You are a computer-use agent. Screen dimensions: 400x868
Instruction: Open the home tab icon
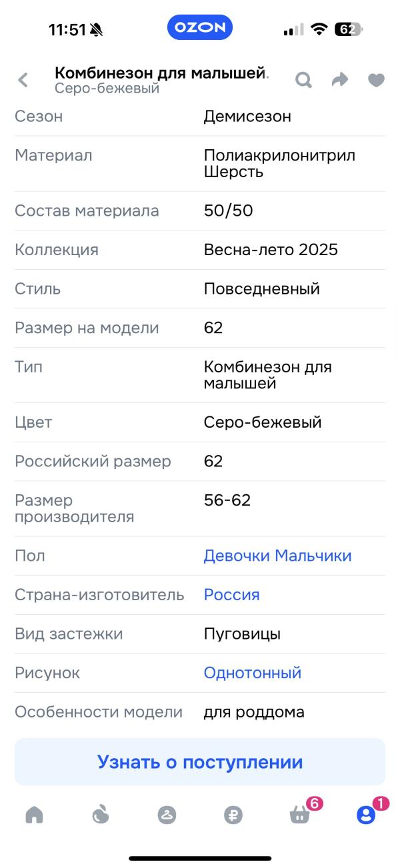pyautogui.click(x=34, y=815)
